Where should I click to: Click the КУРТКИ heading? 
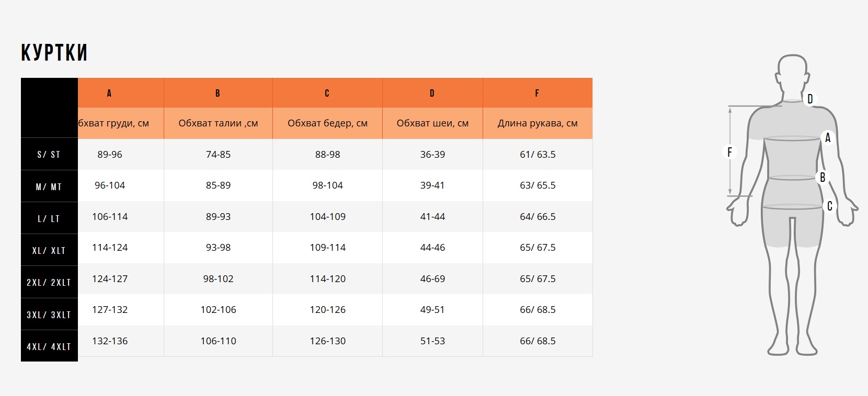tap(54, 53)
